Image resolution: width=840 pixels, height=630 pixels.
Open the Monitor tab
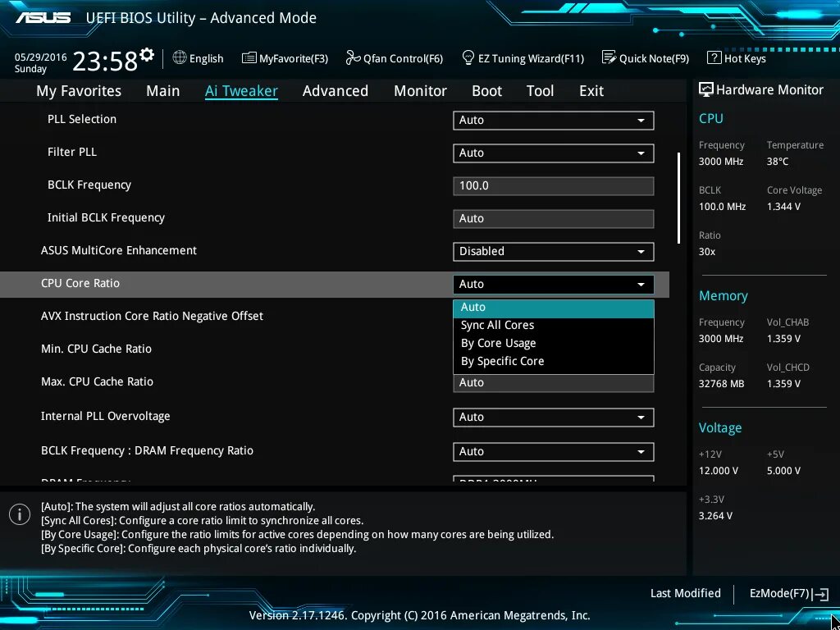(x=420, y=91)
